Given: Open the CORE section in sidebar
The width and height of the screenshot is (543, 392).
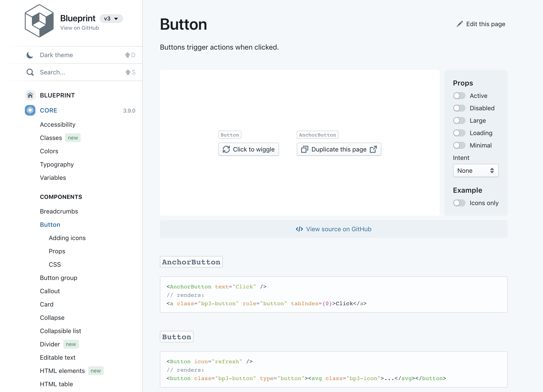Looking at the screenshot, I should [48, 110].
